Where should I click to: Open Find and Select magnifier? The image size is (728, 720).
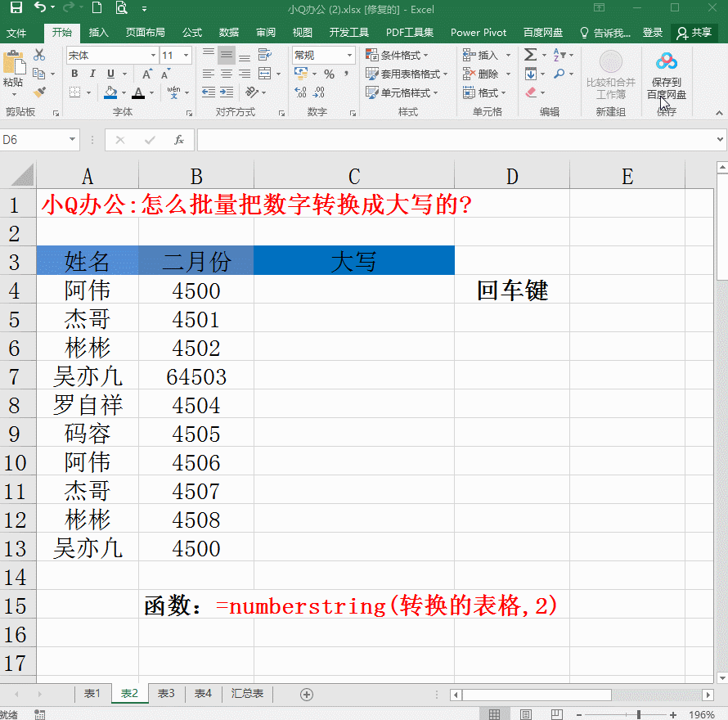click(x=560, y=74)
